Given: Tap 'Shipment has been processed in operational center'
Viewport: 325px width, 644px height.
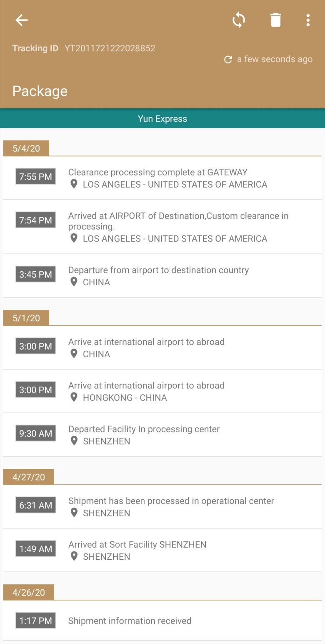Looking at the screenshot, I should [x=171, y=501].
